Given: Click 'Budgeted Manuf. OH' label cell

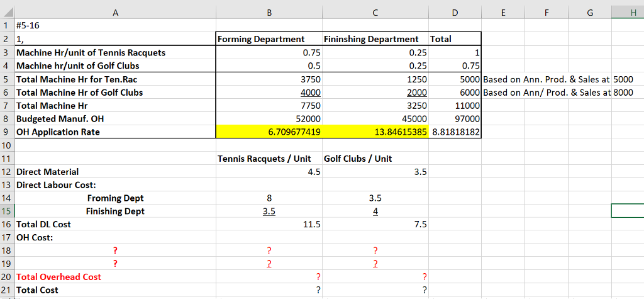Looking at the screenshot, I should (x=116, y=119).
